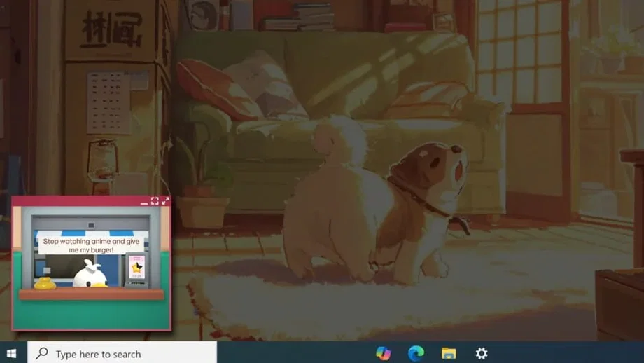This screenshot has height=363, width=644.
Task: Click the game window's pink title bar
Action: (x=77, y=201)
